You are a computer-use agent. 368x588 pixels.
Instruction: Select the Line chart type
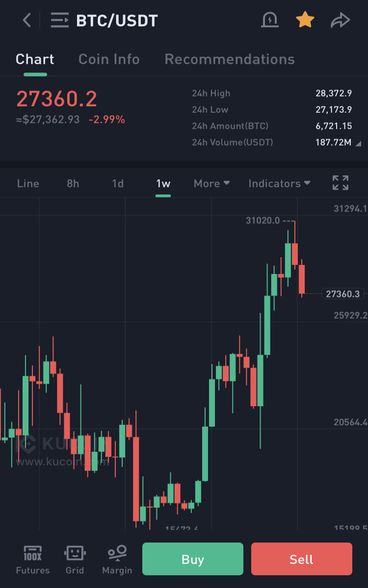[28, 183]
